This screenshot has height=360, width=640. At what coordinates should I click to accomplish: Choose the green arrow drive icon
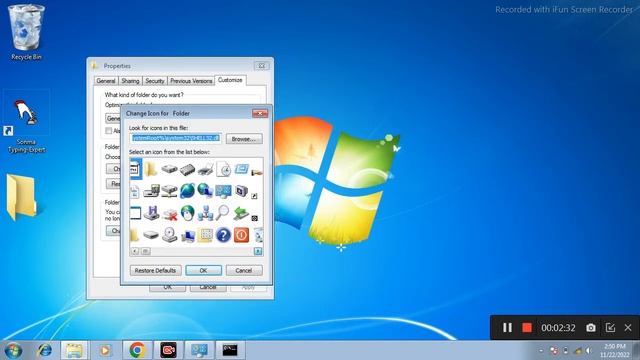click(x=241, y=213)
